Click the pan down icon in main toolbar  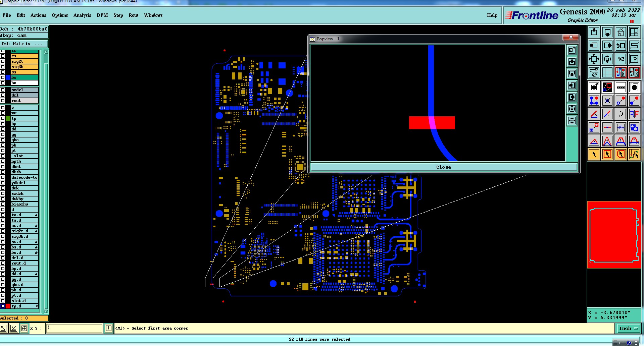(x=607, y=32)
